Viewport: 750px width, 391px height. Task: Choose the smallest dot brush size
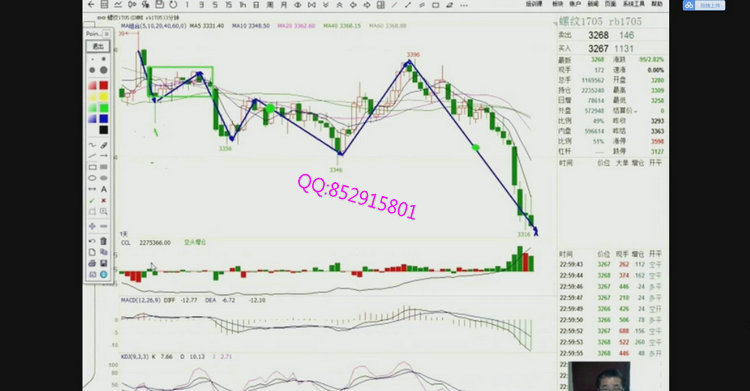tap(92, 59)
